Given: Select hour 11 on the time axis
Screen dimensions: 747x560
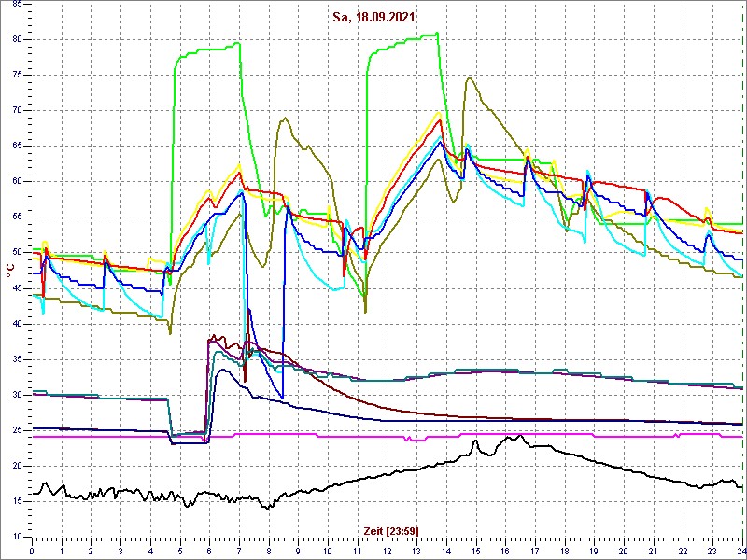Looking at the screenshot, I should pos(358,551).
